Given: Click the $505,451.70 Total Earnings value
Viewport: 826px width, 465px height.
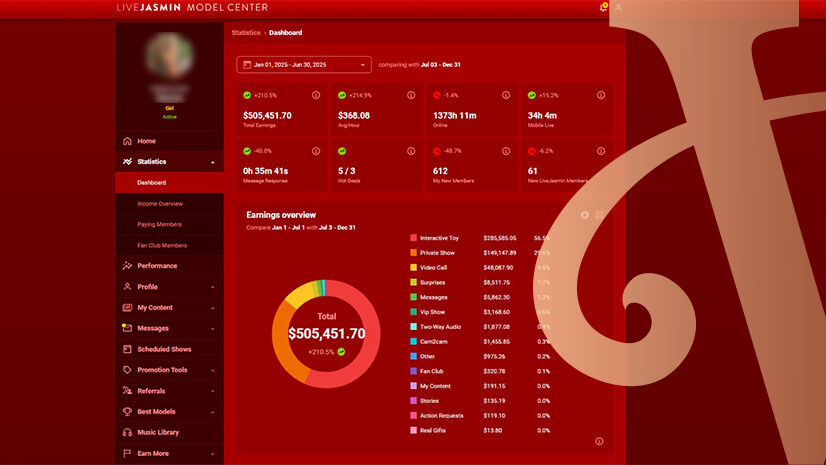Looking at the screenshot, I should click(267, 115).
